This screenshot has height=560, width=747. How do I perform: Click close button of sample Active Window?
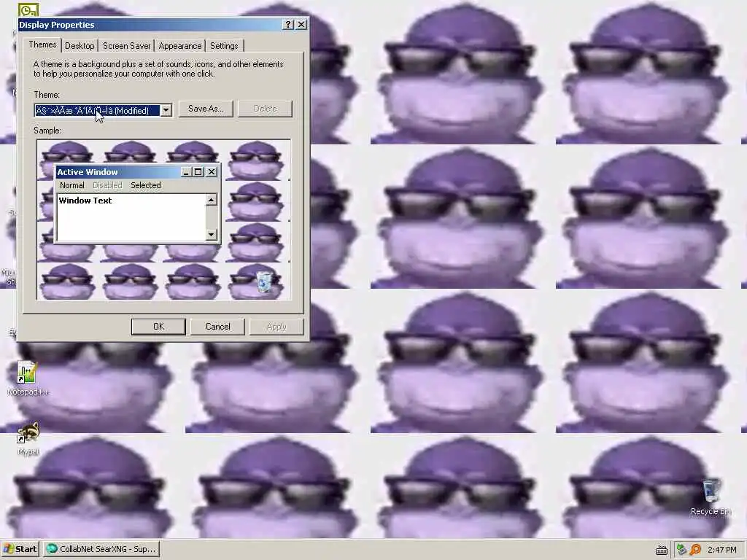click(212, 172)
